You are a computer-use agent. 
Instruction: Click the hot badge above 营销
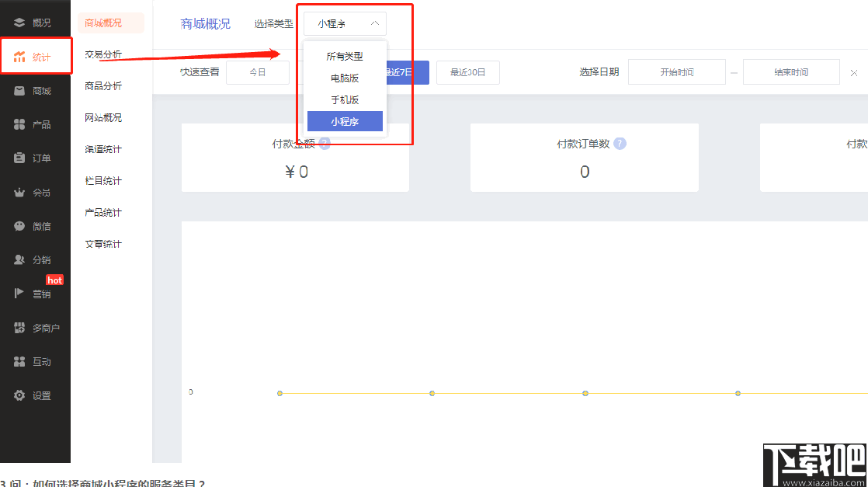tap(55, 280)
